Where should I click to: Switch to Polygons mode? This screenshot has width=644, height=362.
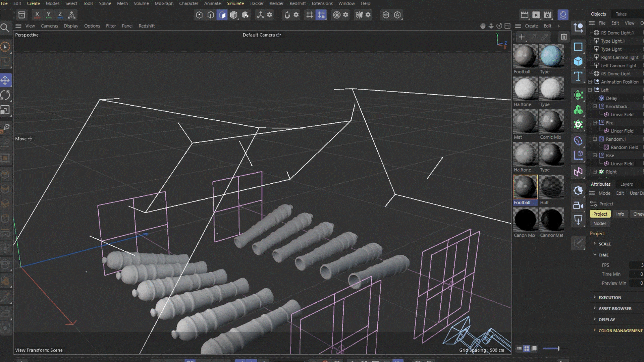coord(222,15)
